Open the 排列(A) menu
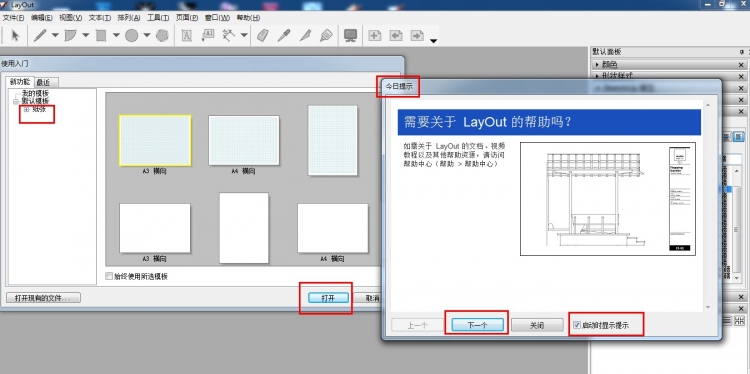This screenshot has height=374, width=750. coord(129,18)
